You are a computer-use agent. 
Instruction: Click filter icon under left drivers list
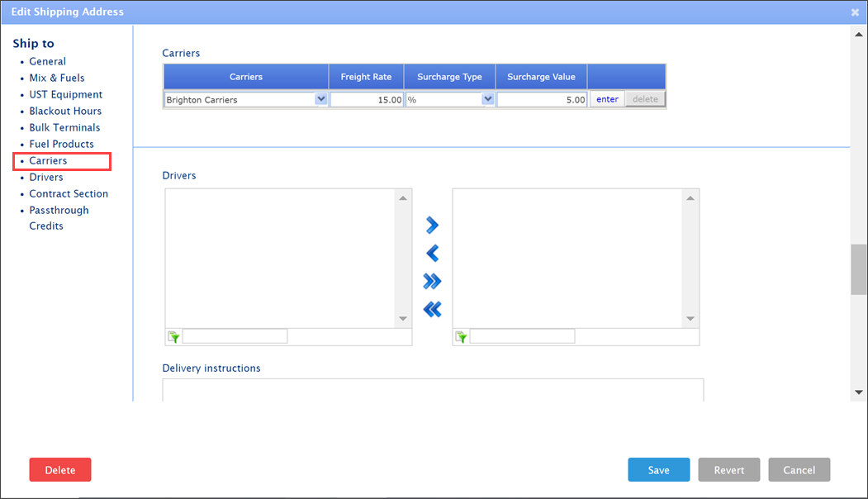point(173,337)
